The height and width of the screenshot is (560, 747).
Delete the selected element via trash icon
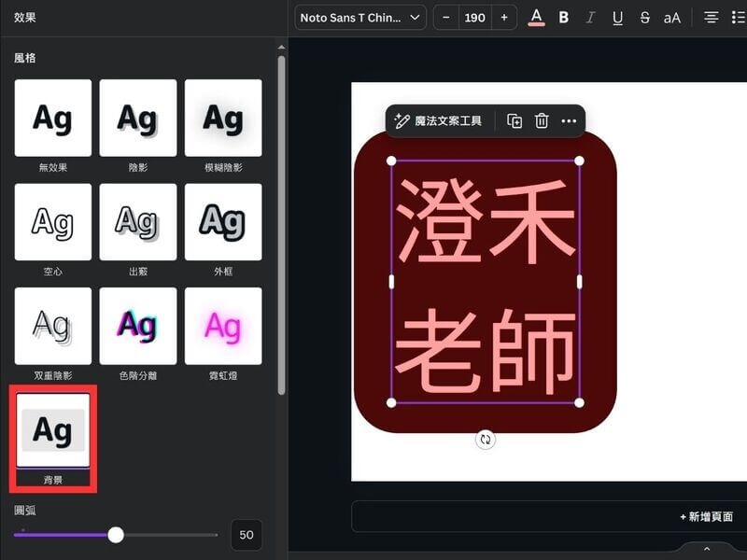[x=542, y=120]
